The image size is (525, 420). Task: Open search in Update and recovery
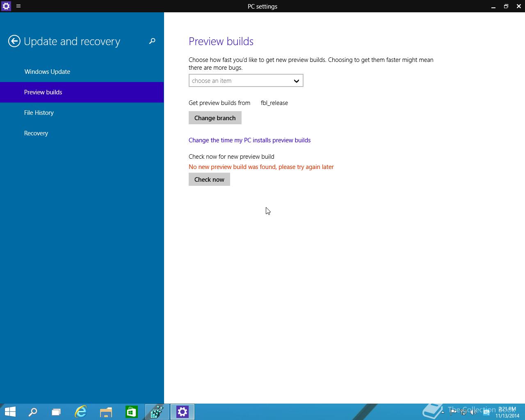tap(152, 41)
